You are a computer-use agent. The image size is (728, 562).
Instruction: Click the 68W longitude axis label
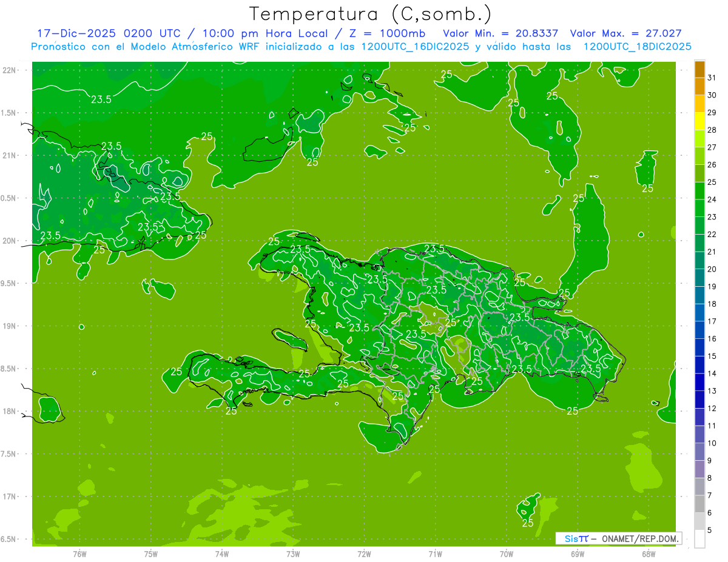(x=649, y=554)
